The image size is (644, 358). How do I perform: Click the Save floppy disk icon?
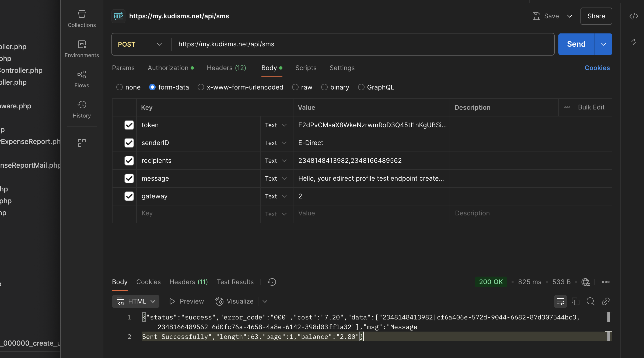coord(536,16)
